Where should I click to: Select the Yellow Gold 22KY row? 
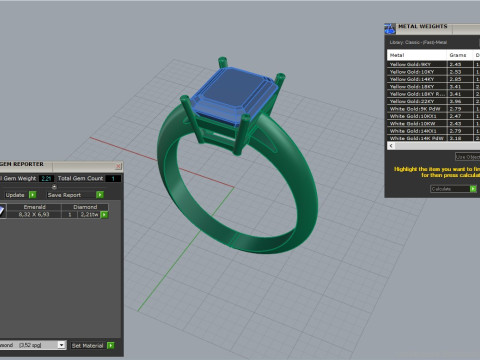pyautogui.click(x=433, y=101)
